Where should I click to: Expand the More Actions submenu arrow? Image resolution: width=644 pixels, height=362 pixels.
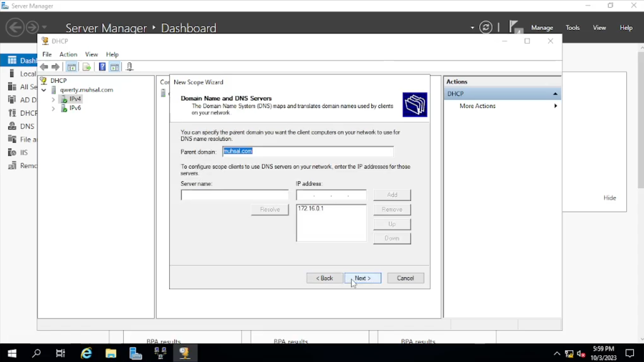[x=556, y=106]
